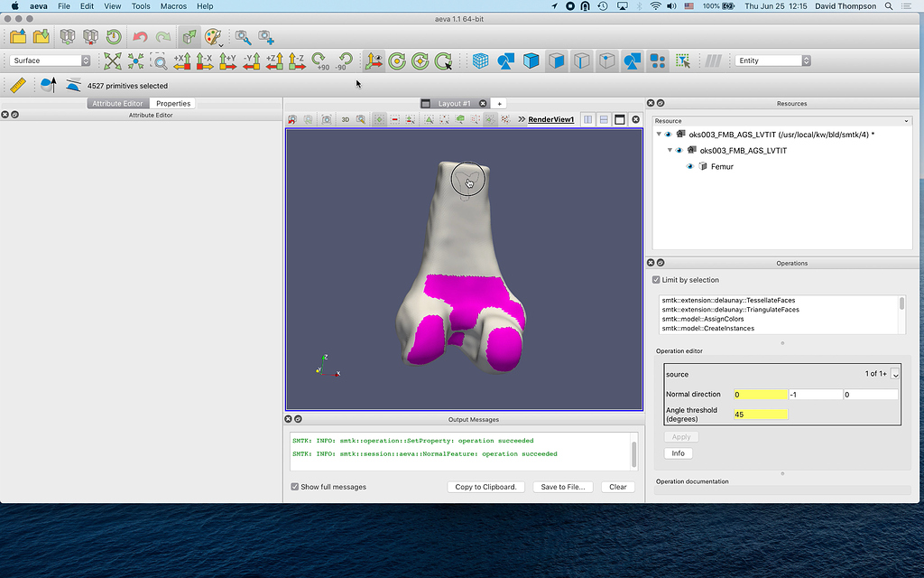This screenshot has height=578, width=924.
Task: Toggle the 3D interaction mode button
Action: (345, 119)
